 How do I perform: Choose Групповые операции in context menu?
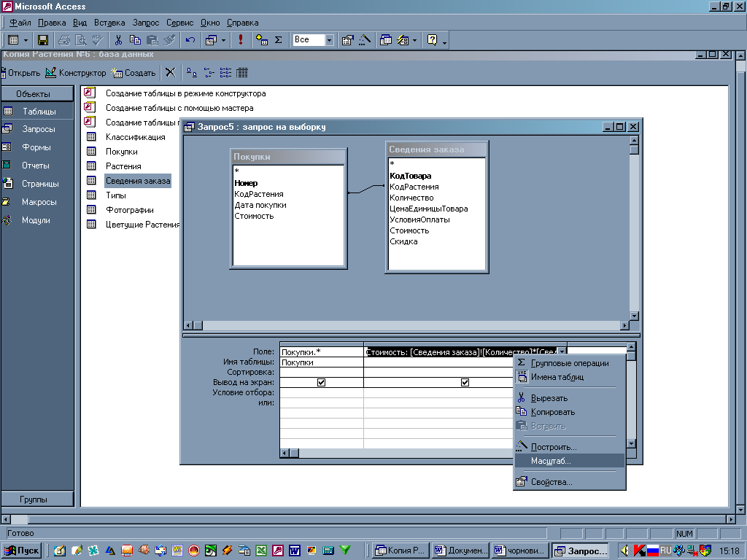tap(569, 363)
